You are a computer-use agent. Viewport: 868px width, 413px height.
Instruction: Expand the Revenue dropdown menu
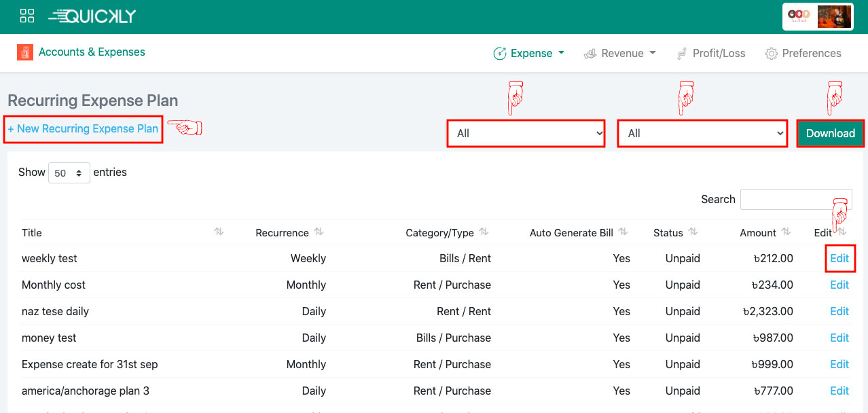pos(619,54)
